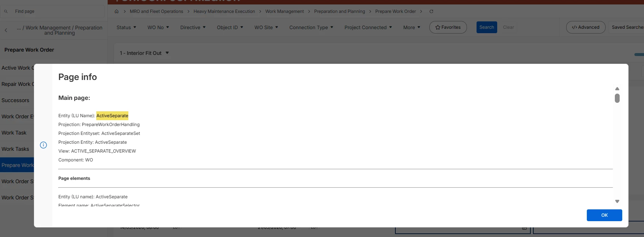Click the Component: WO line
This screenshot has width=644, height=237.
pos(76,160)
